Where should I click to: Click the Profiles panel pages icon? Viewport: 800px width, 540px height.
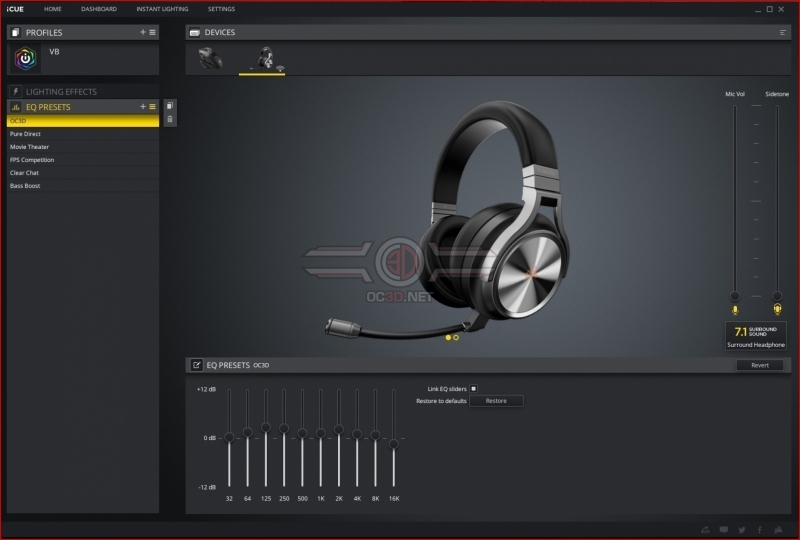click(15, 32)
